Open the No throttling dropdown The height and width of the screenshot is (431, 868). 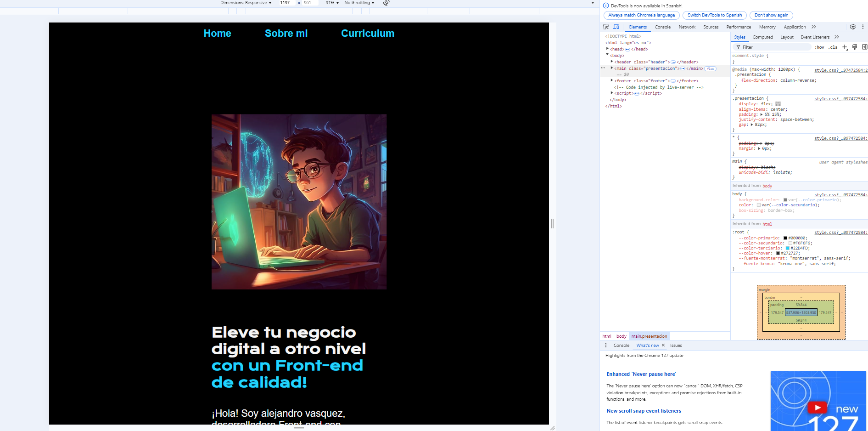[359, 3]
